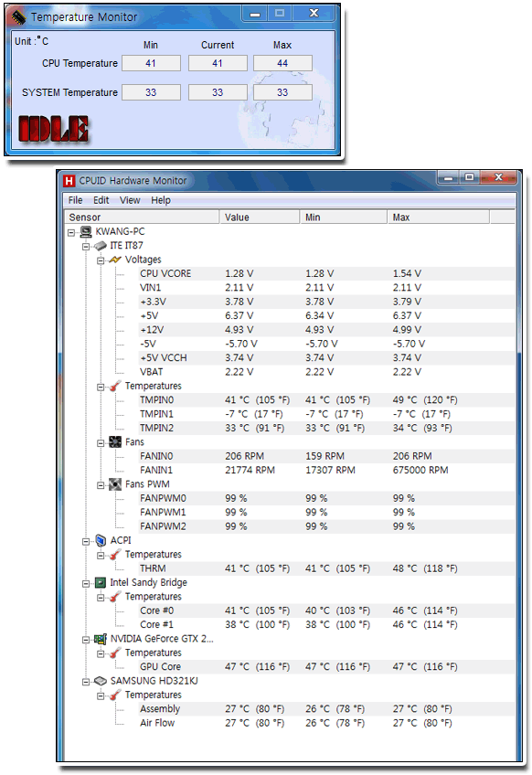Click the Voltages lightning icon
Image resolution: width=532 pixels, height=775 pixels.
pos(115,260)
